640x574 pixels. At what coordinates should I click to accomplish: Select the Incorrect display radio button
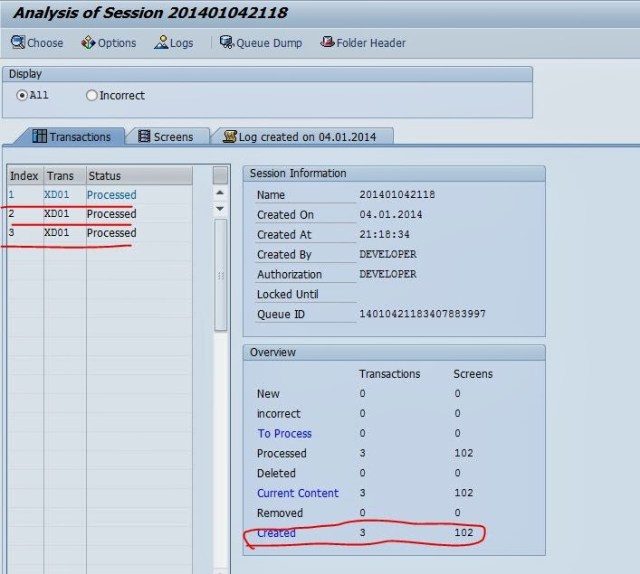click(x=92, y=96)
